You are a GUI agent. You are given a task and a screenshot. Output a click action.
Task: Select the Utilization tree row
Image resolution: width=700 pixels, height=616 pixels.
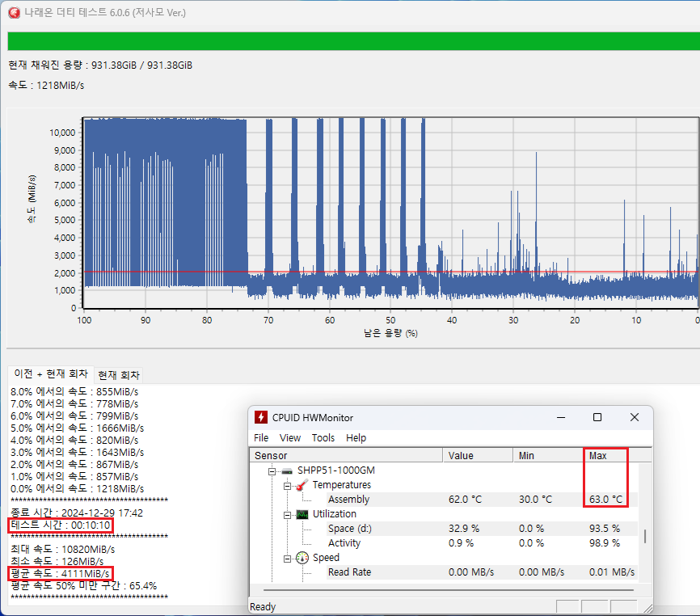pos(335,514)
